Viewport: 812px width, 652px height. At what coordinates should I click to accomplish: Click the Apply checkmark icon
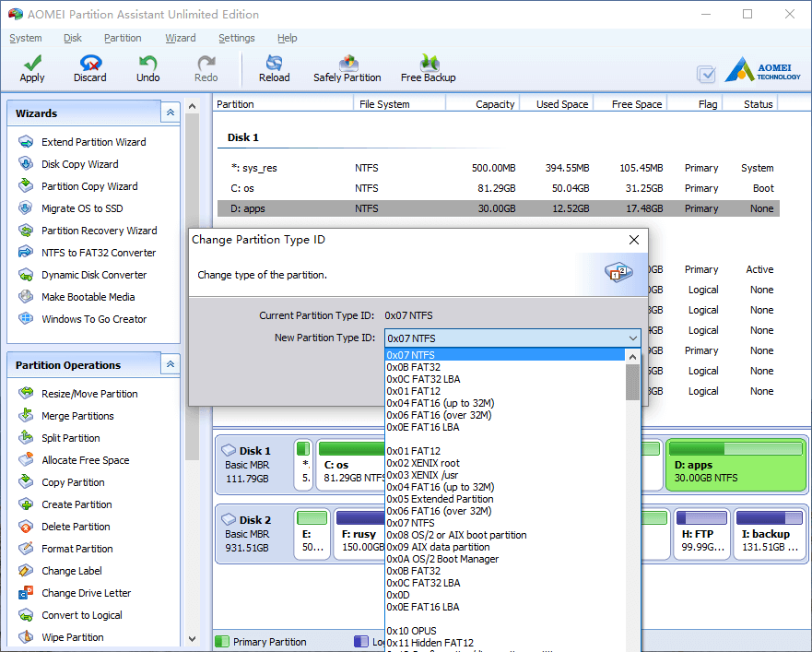pyautogui.click(x=32, y=63)
